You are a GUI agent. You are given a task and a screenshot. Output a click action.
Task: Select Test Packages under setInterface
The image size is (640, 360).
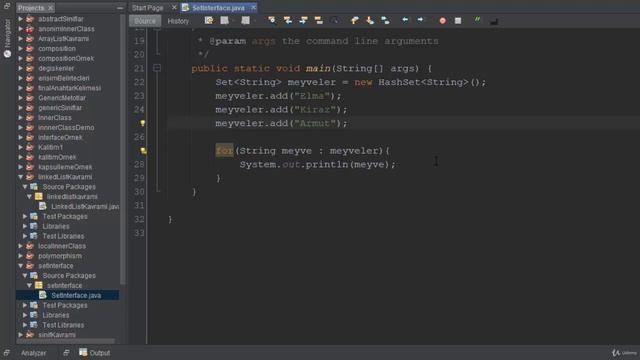(x=64, y=305)
